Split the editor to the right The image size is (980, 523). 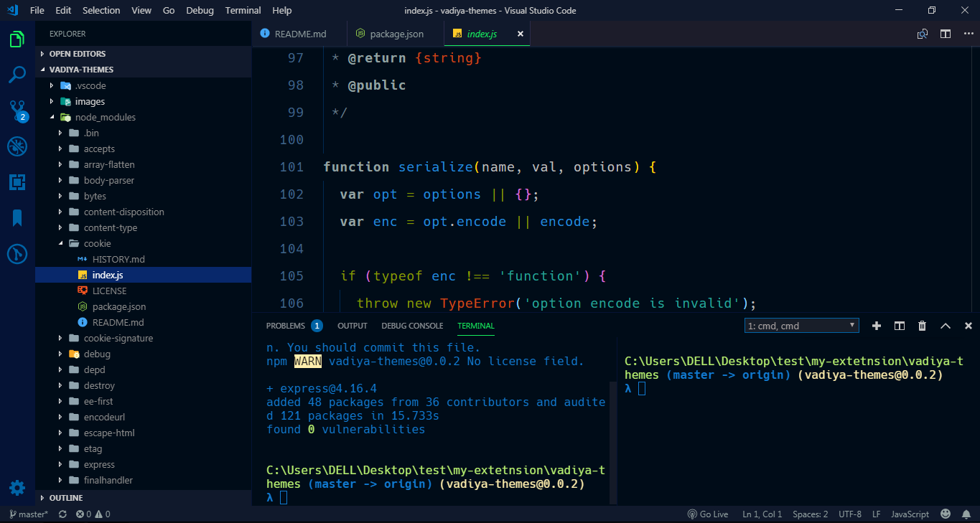coord(946,34)
